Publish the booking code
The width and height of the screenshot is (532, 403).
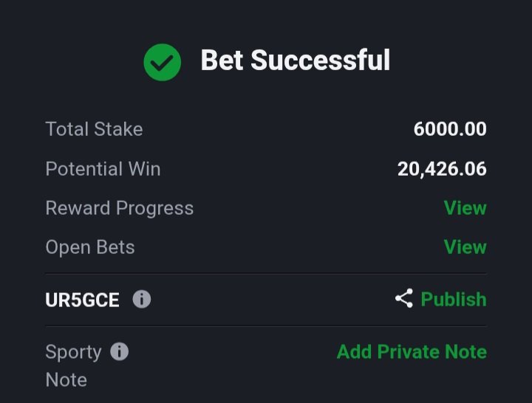click(x=454, y=300)
